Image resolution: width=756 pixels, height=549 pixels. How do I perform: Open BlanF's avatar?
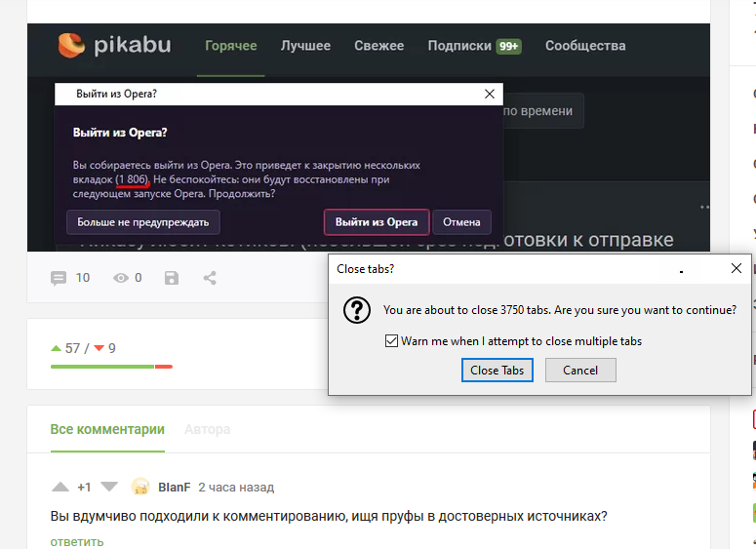pos(140,487)
